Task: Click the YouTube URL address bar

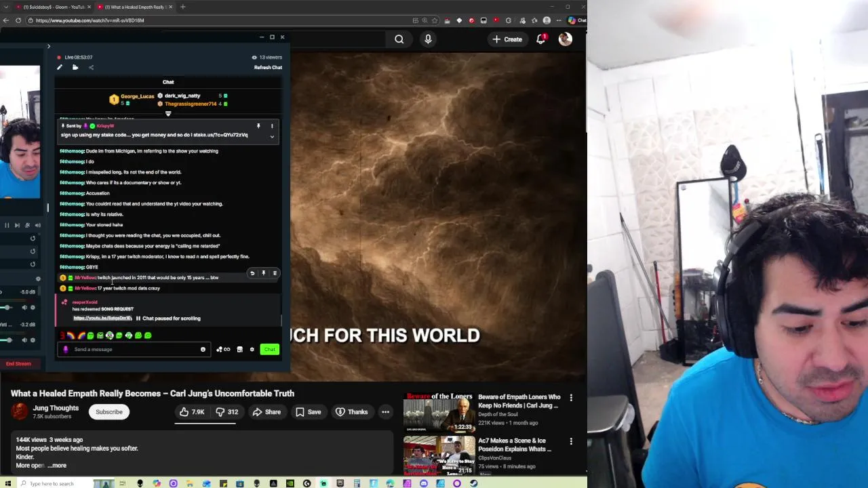Action: point(217,20)
